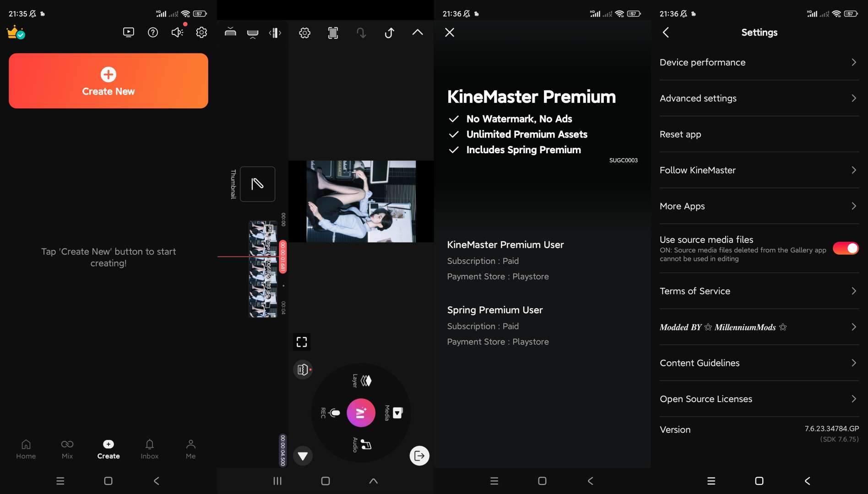Tap 'Subscription : Paid' under KineMaster Premium User
The image size is (868, 494).
click(483, 261)
